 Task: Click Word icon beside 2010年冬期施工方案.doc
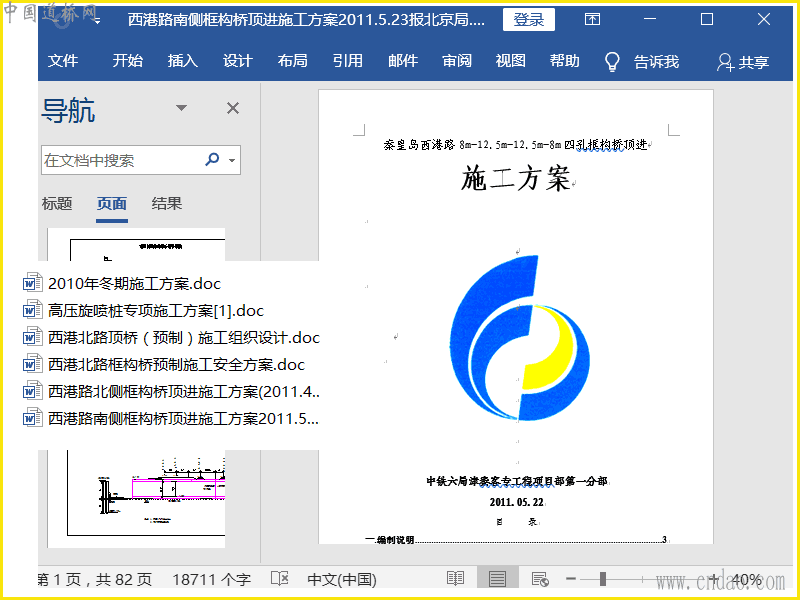point(32,283)
